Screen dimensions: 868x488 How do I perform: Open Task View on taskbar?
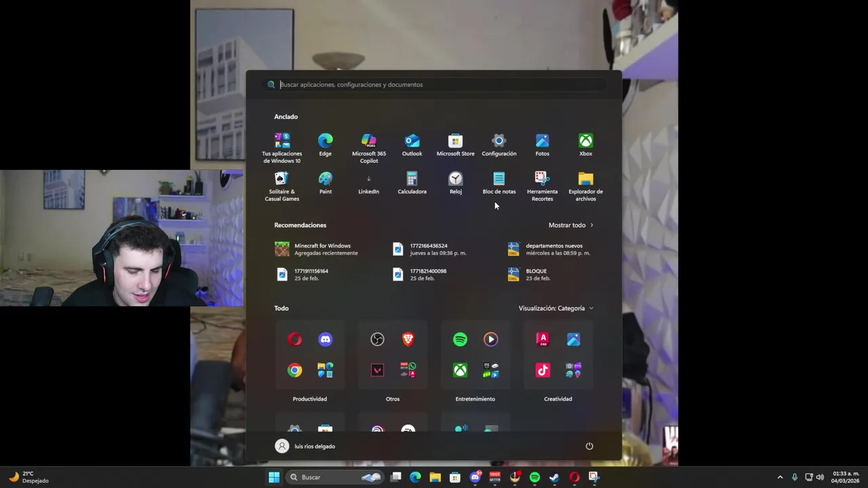coord(396,477)
